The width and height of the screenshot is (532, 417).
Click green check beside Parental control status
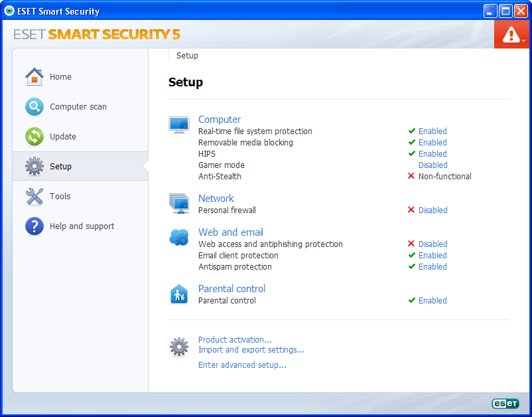pos(411,300)
